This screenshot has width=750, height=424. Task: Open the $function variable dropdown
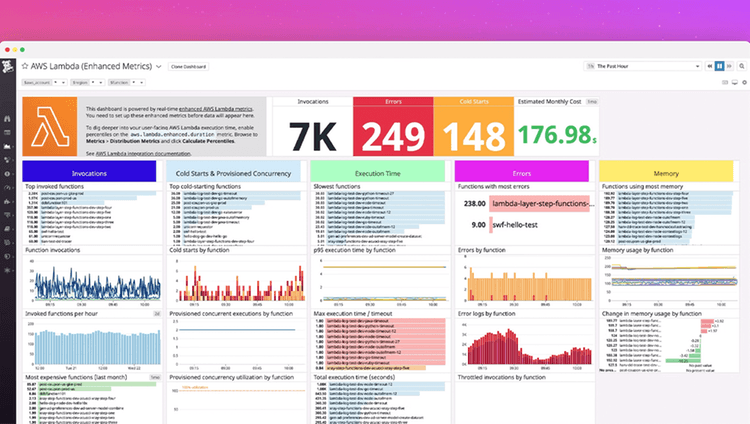(126, 82)
